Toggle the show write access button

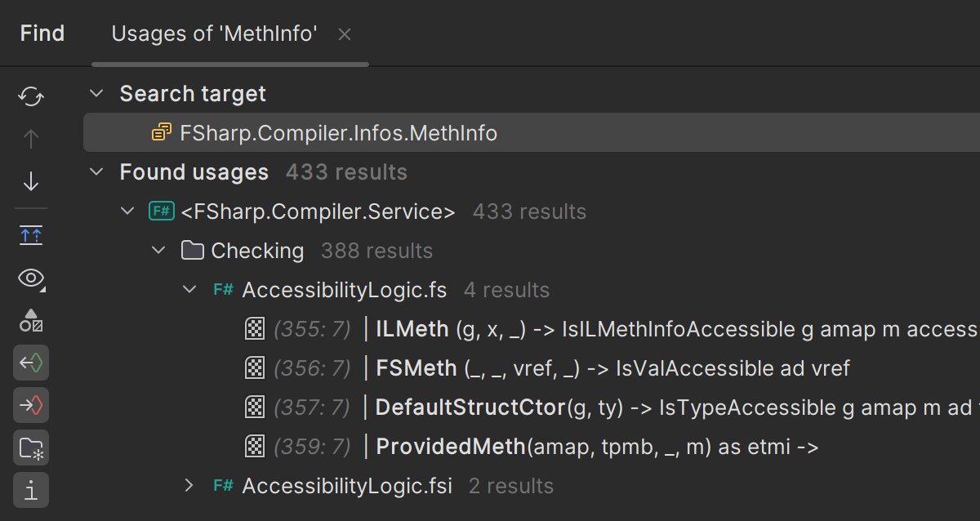31,405
